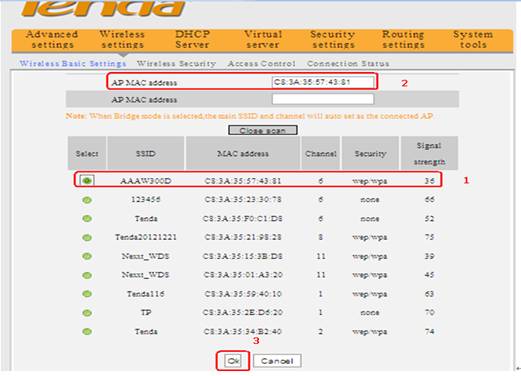Screen dimensions: 521x376
Task: Confirm with the Ok button
Action: tap(233, 361)
